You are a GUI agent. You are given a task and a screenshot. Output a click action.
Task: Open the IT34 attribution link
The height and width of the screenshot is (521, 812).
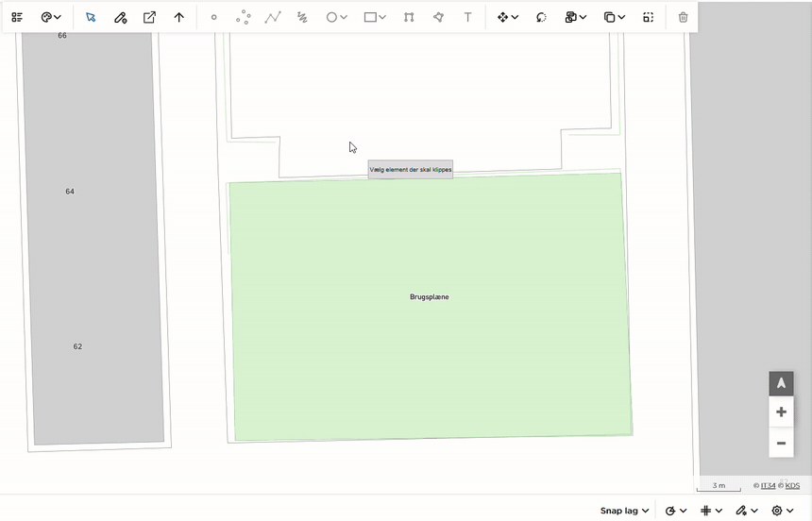(x=768, y=486)
